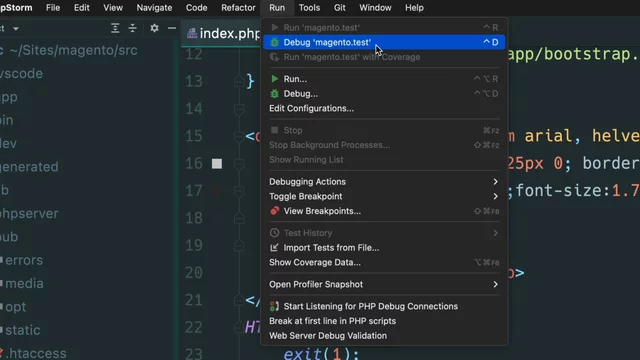
Task: Click the Collapse All icon in project toolbar
Action: 133,28
